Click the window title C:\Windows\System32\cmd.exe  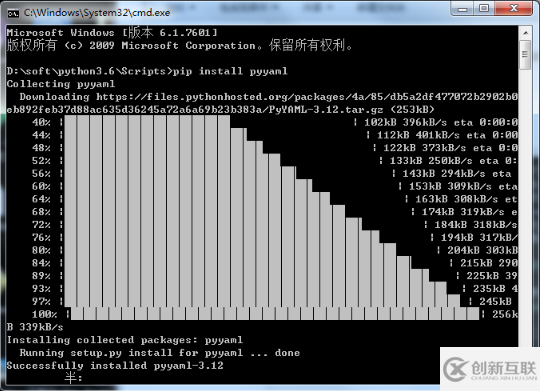coord(97,13)
